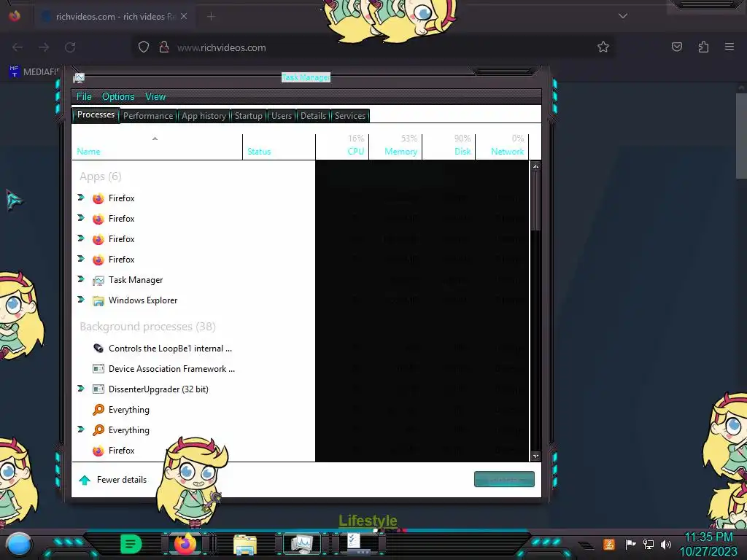Click the Background processes (38) header

pos(147,327)
